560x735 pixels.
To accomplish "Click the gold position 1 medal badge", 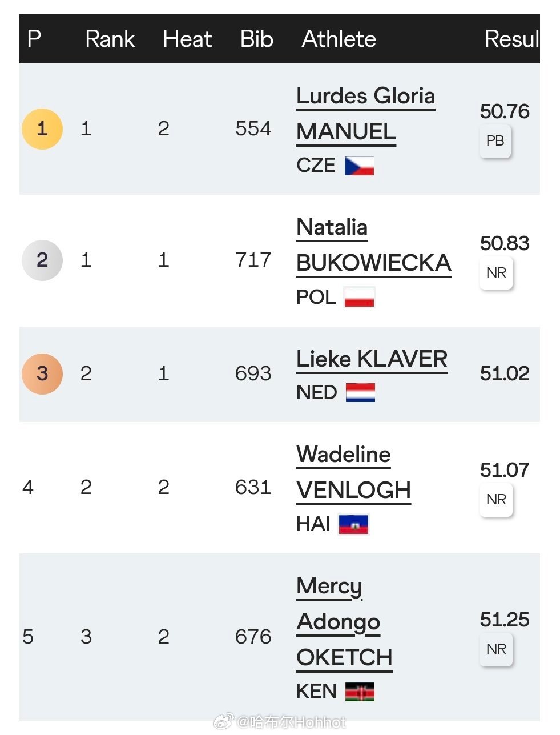I will [x=42, y=129].
